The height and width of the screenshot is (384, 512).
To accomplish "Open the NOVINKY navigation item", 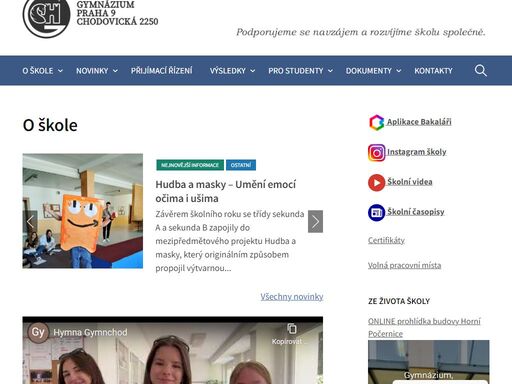I will tap(92, 71).
